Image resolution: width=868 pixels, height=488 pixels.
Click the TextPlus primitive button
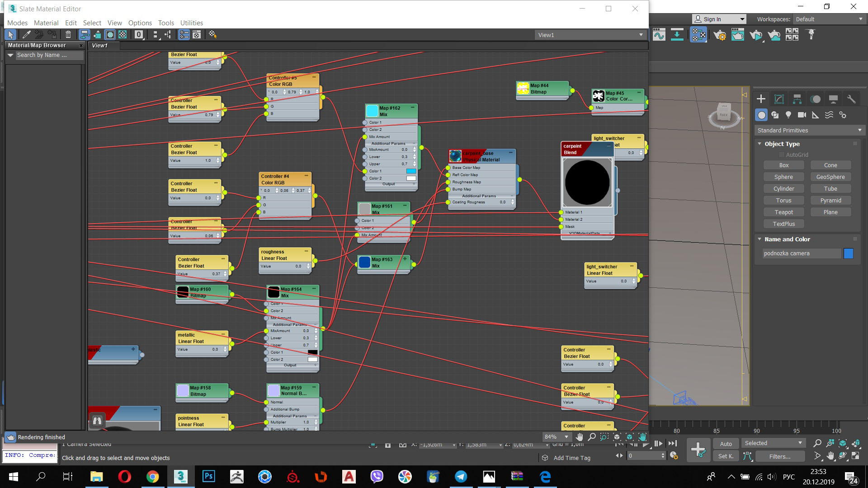[x=784, y=224]
